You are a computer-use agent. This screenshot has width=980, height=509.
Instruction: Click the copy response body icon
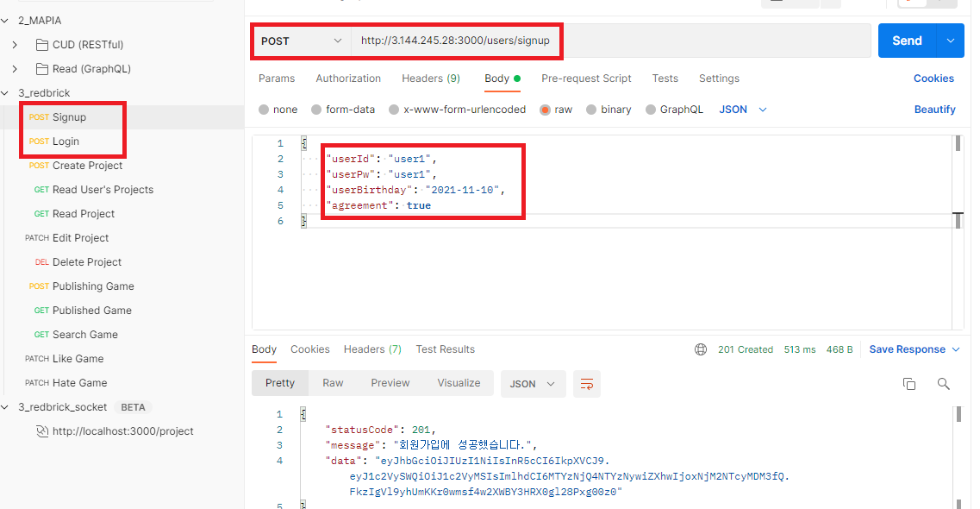[x=909, y=384]
